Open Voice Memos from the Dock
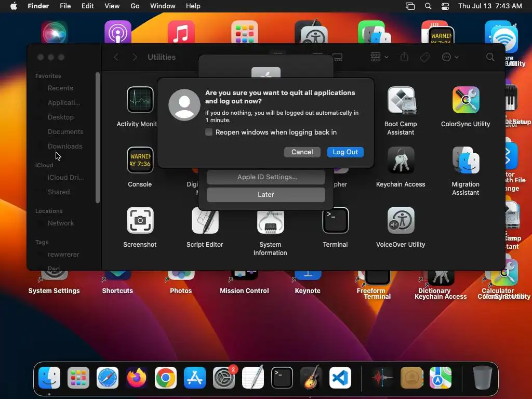The width and height of the screenshot is (532, 399). click(x=382, y=378)
